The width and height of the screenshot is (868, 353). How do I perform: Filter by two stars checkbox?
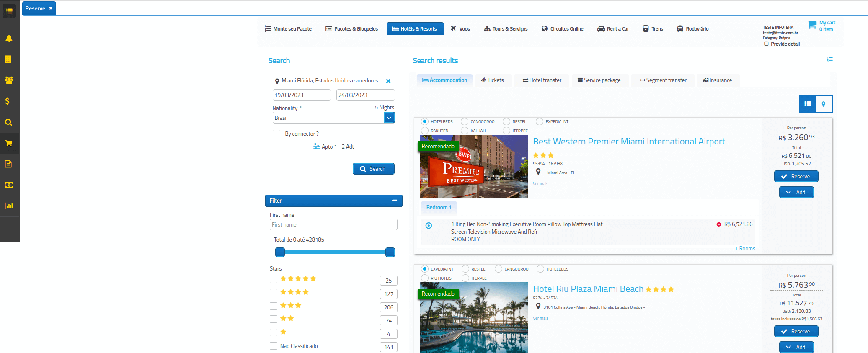pos(274,319)
